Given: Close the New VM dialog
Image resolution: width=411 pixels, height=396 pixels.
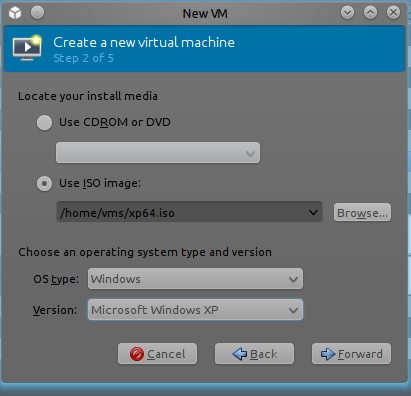Looking at the screenshot, I should [x=393, y=13].
